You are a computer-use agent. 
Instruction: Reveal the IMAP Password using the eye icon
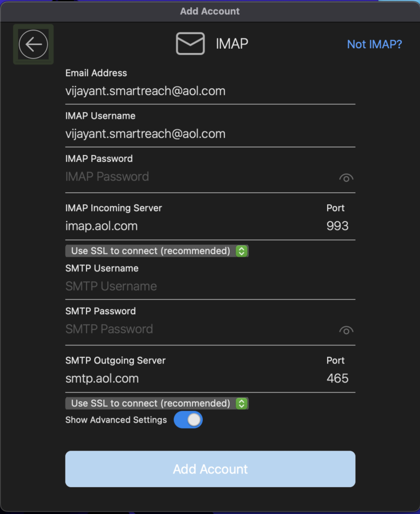click(x=346, y=178)
